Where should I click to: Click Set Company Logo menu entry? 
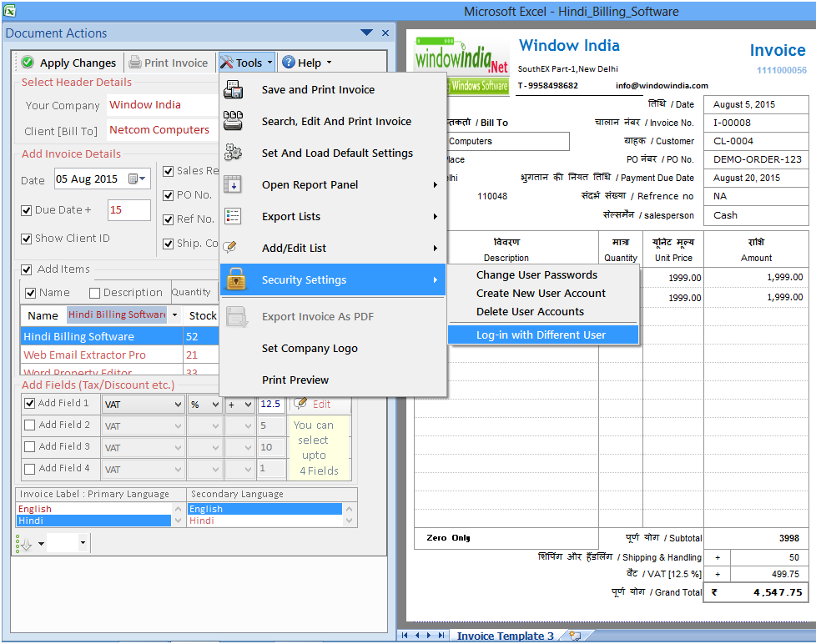310,348
